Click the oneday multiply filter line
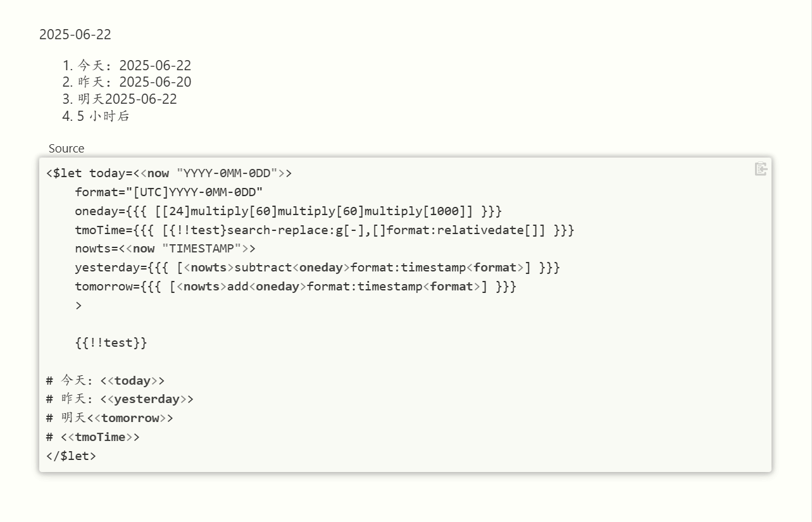Screen dimensions: 812x522 coord(288,211)
